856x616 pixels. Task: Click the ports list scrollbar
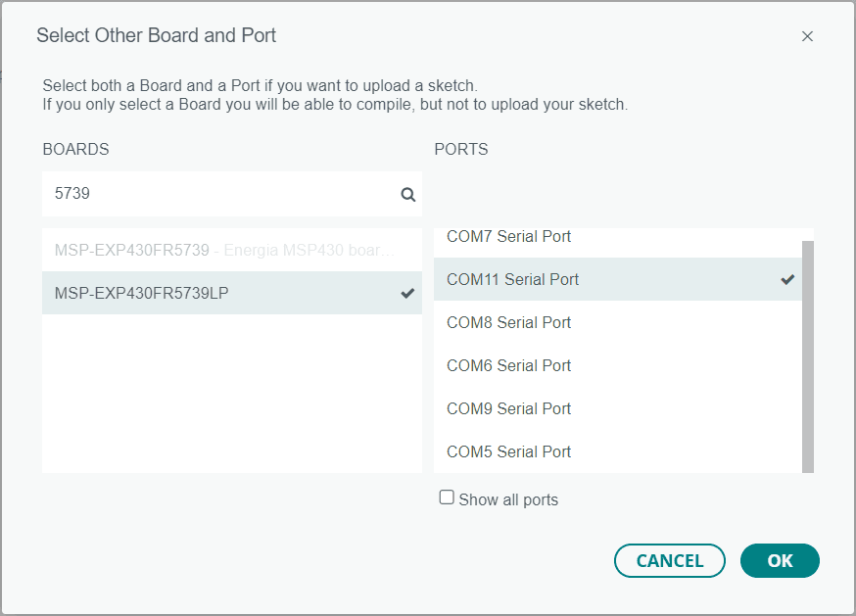click(x=808, y=353)
